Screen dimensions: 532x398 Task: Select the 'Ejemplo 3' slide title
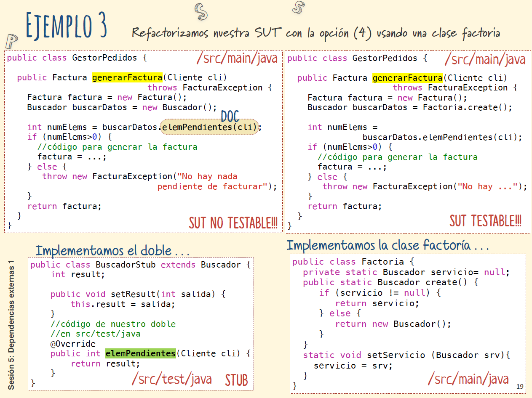pos(66,26)
